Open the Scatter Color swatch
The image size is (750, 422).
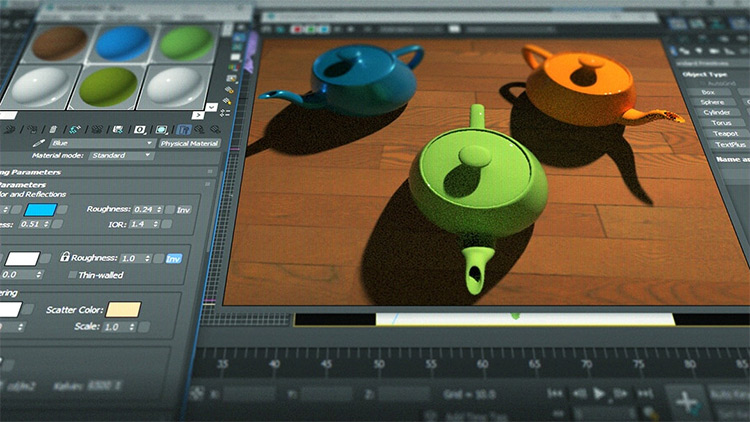click(x=123, y=310)
